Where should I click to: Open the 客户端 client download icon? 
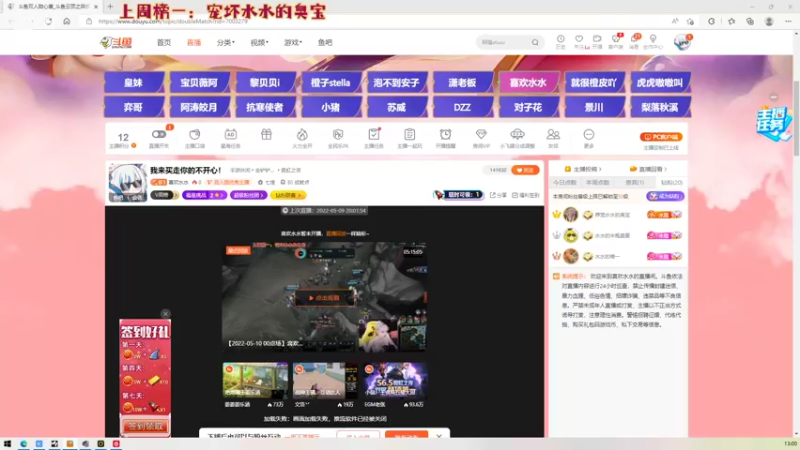(x=616, y=39)
